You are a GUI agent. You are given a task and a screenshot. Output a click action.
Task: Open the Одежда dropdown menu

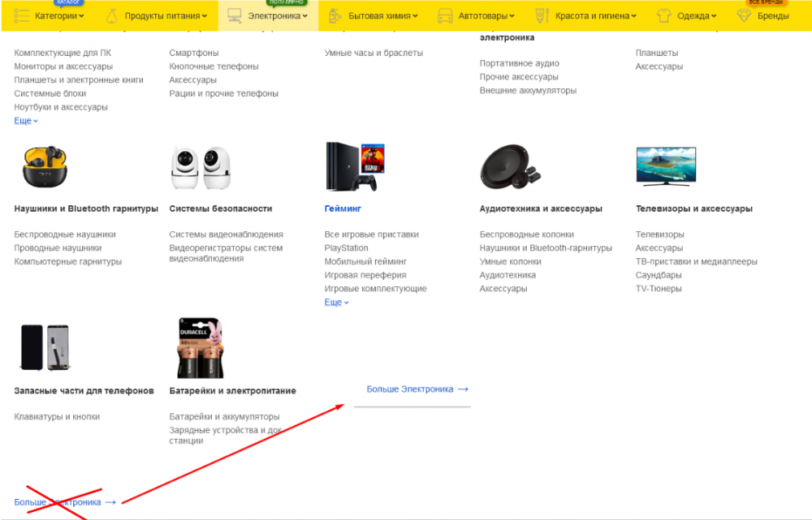point(698,15)
